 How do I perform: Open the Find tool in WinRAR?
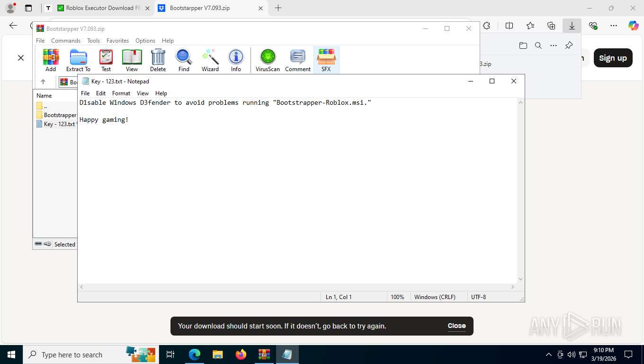pos(184,60)
